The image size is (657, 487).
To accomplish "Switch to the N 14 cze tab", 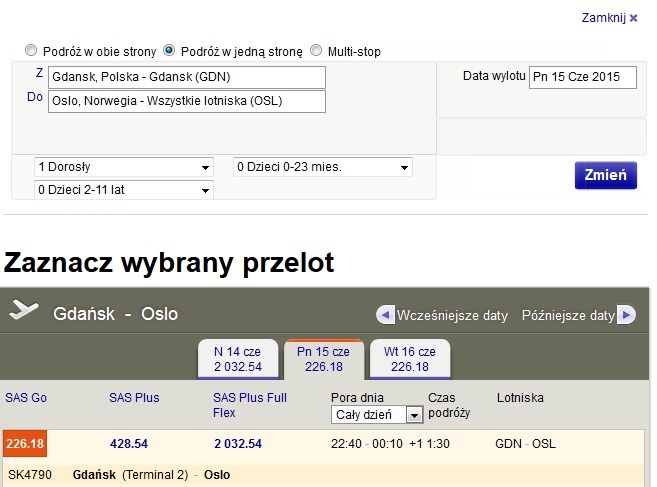I will 238,359.
